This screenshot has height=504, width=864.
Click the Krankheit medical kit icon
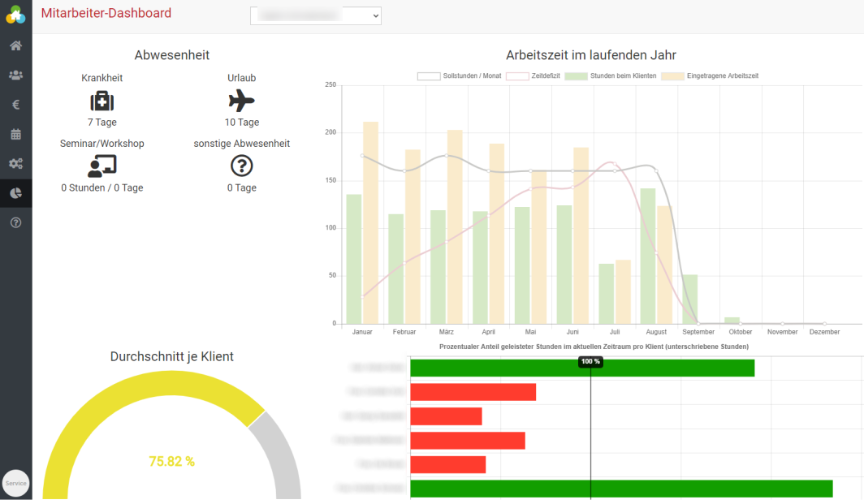tap(102, 101)
